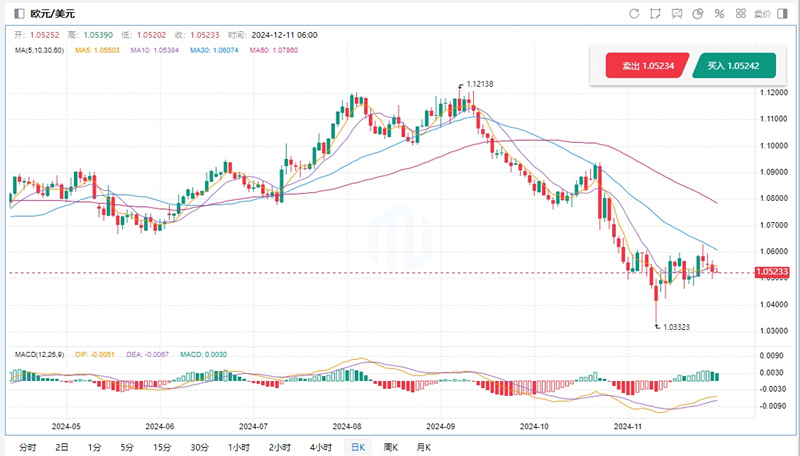
Task: Switch to the 分时 timeframe tab
Action: point(27,446)
